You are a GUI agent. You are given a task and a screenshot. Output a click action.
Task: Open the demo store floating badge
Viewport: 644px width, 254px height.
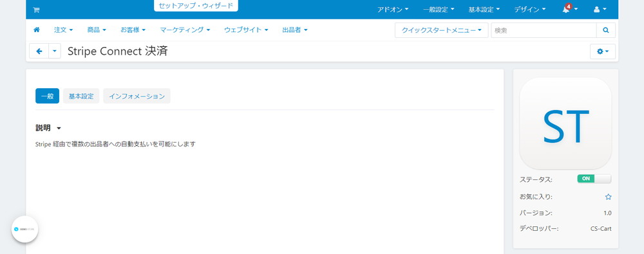tap(24, 229)
